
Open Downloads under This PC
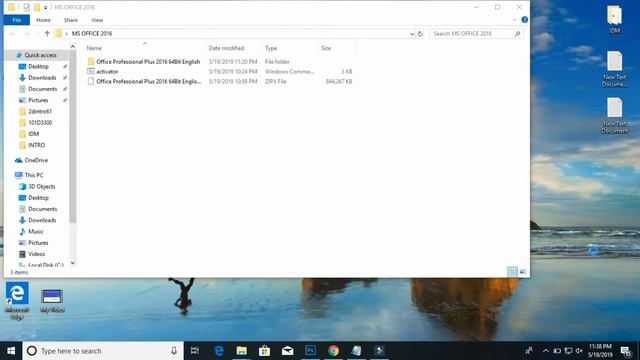coord(42,220)
